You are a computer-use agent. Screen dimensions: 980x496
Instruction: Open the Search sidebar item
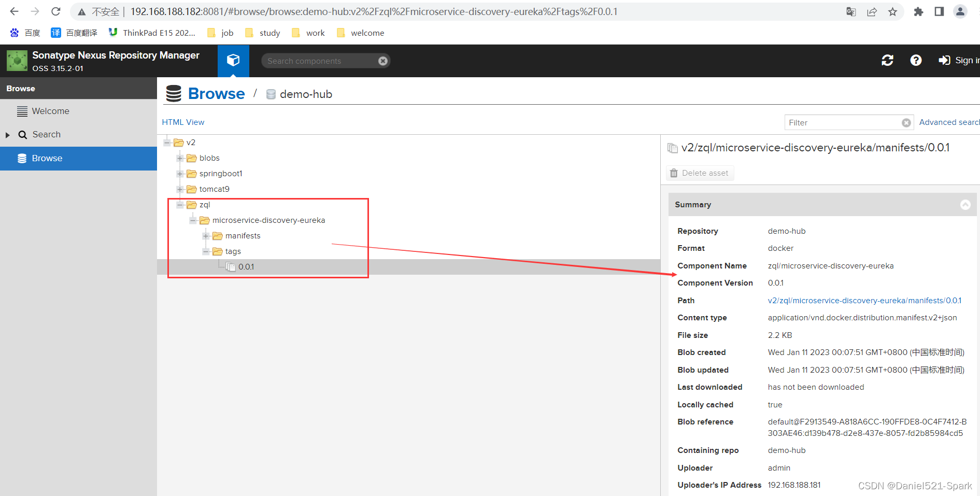[x=46, y=134]
